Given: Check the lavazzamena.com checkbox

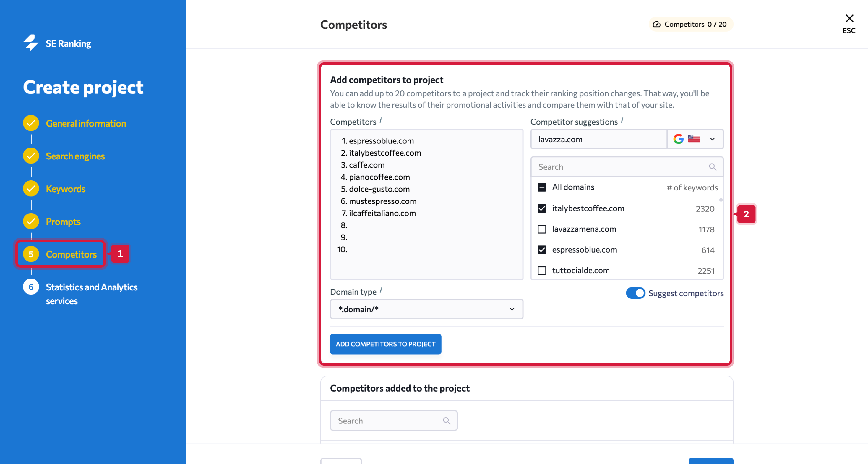Looking at the screenshot, I should tap(542, 229).
